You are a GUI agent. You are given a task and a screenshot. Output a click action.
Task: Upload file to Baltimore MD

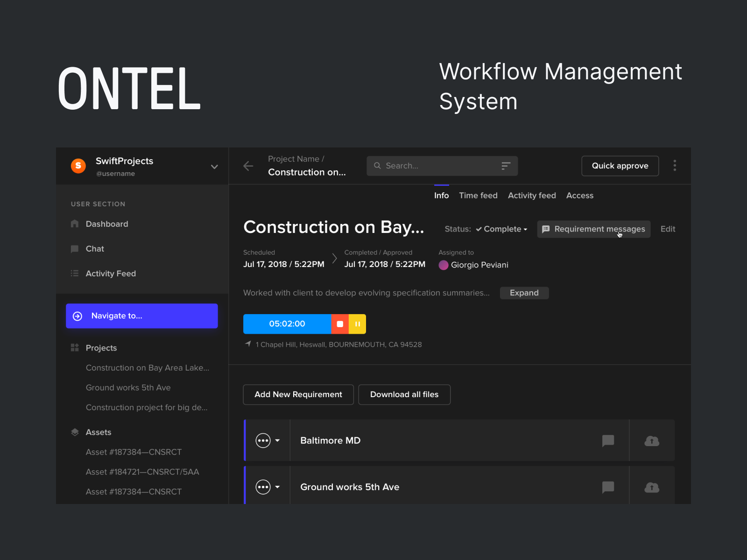coord(652,441)
